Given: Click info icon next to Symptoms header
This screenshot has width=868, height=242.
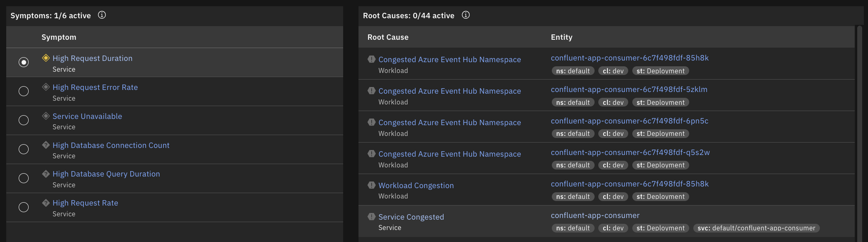Looking at the screenshot, I should pos(102,15).
